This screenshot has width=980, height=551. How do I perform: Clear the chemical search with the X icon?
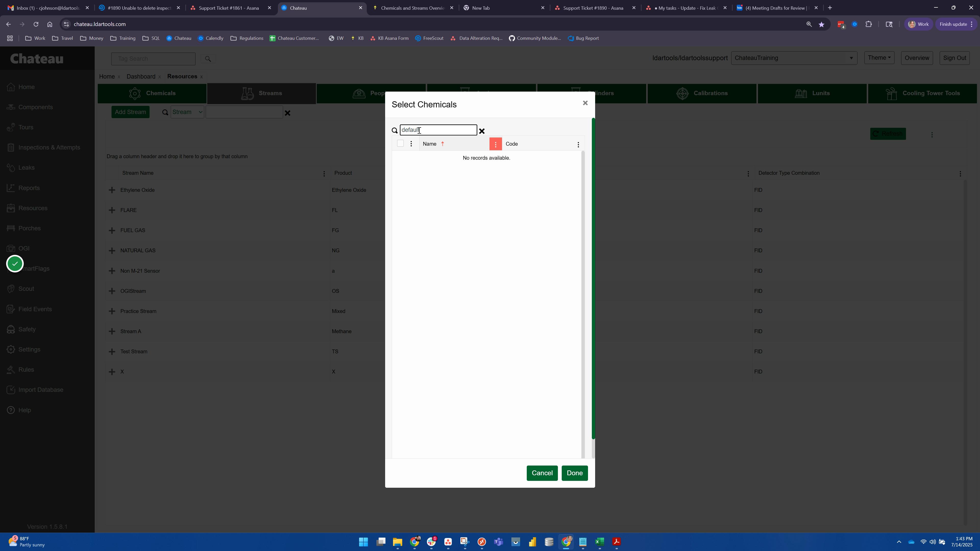tap(482, 131)
